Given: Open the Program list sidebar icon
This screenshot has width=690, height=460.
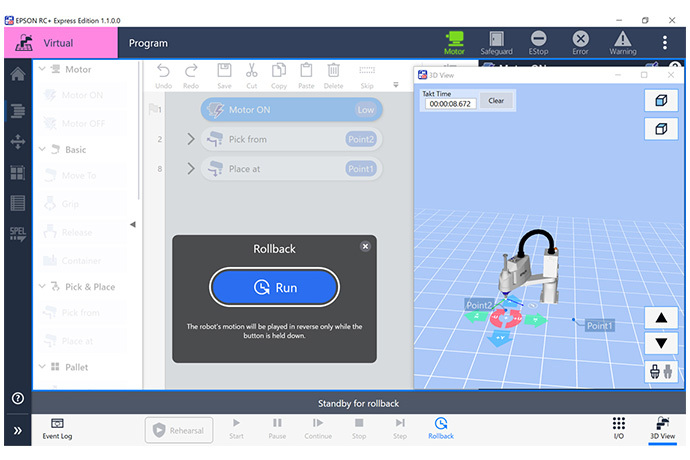Looking at the screenshot, I should pos(18,110).
